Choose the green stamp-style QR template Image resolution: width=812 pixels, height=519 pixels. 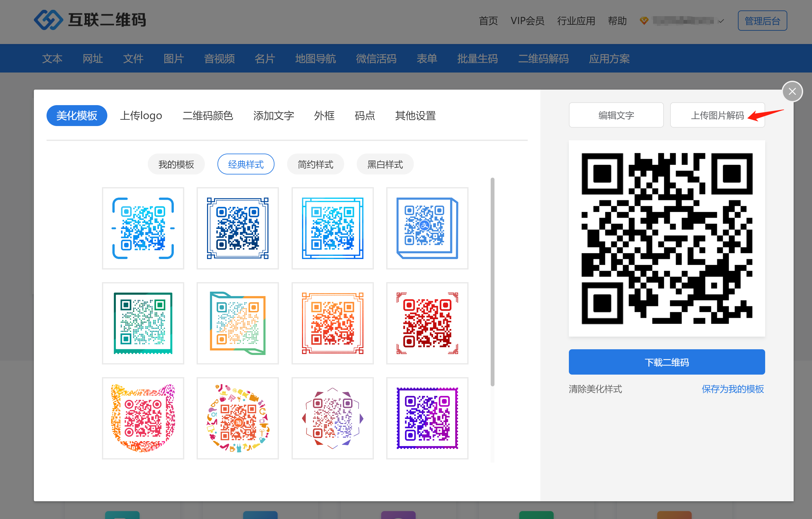coord(143,323)
